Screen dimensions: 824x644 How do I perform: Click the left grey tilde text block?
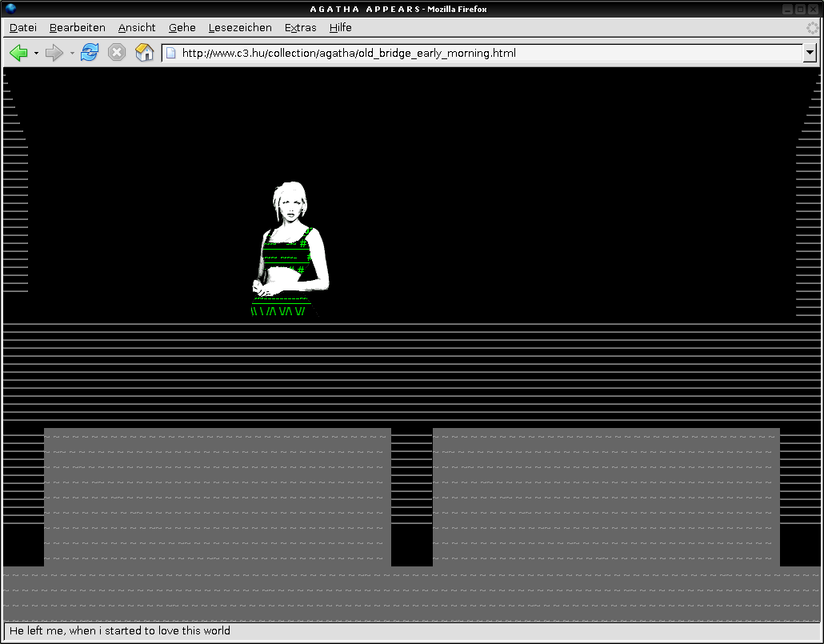point(218,497)
